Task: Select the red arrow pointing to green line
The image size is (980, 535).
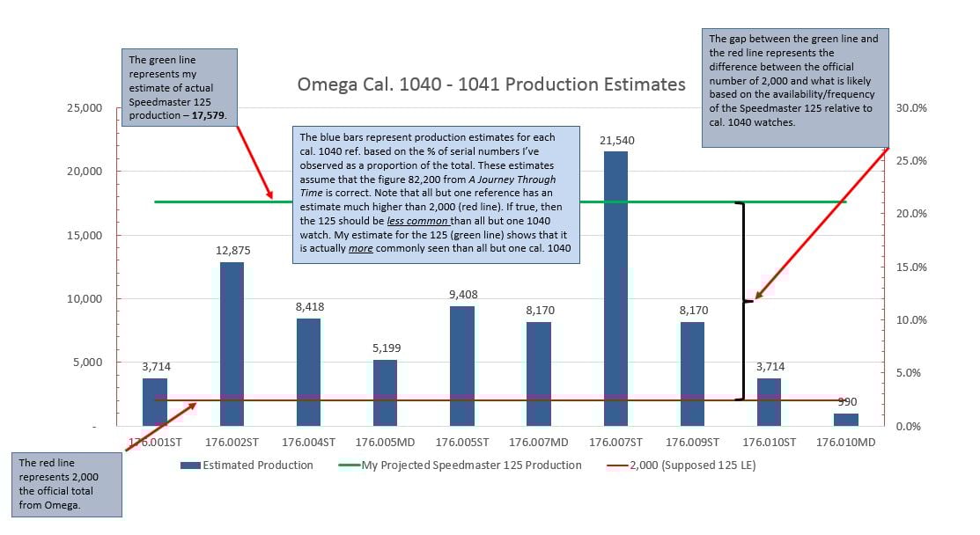Action: [255, 162]
